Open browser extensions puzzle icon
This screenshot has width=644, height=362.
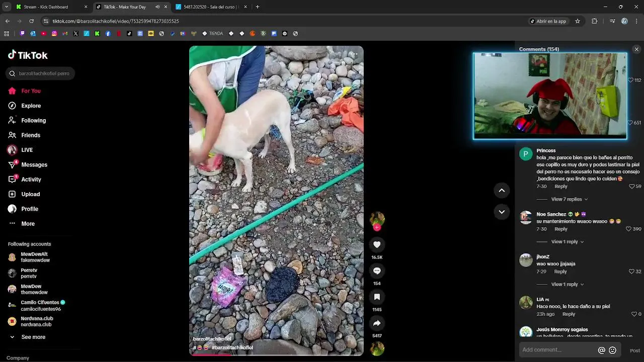[595, 21]
